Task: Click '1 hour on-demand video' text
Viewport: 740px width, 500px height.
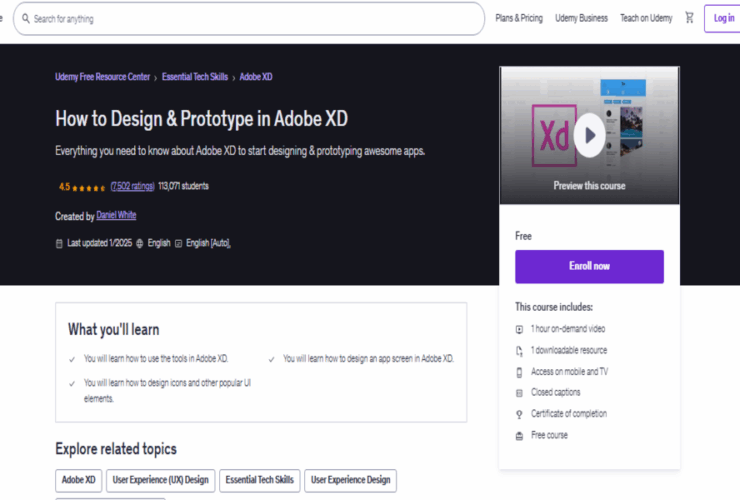Action: [x=568, y=329]
